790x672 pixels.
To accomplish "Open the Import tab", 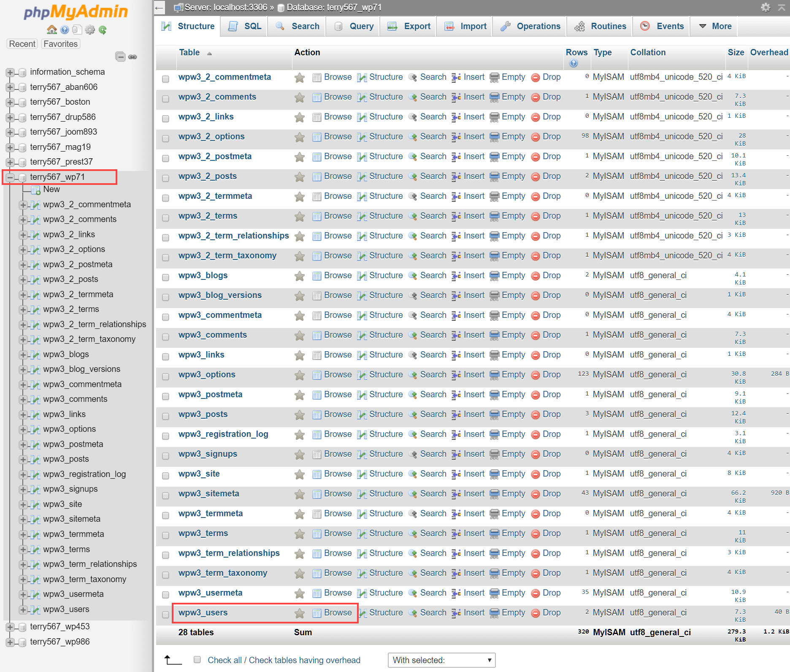I will point(465,26).
